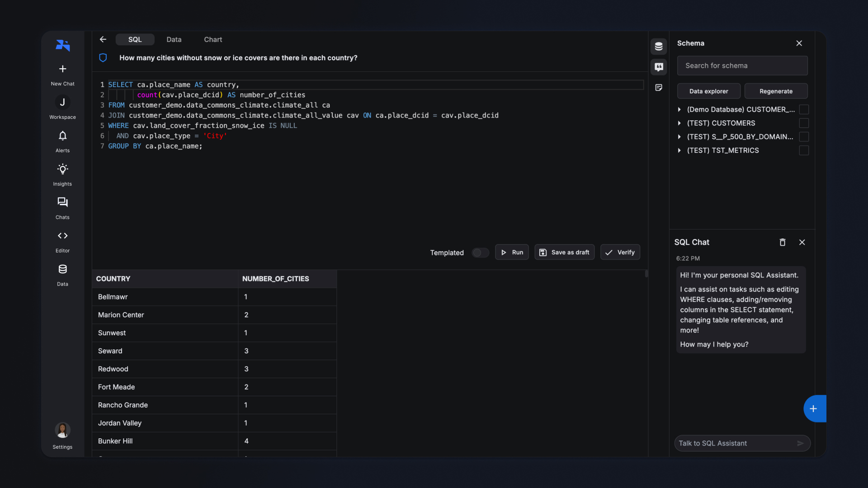This screenshot has width=868, height=488.
Task: Expand (TEST) CUSTOMERS schema arrow
Action: coord(679,123)
